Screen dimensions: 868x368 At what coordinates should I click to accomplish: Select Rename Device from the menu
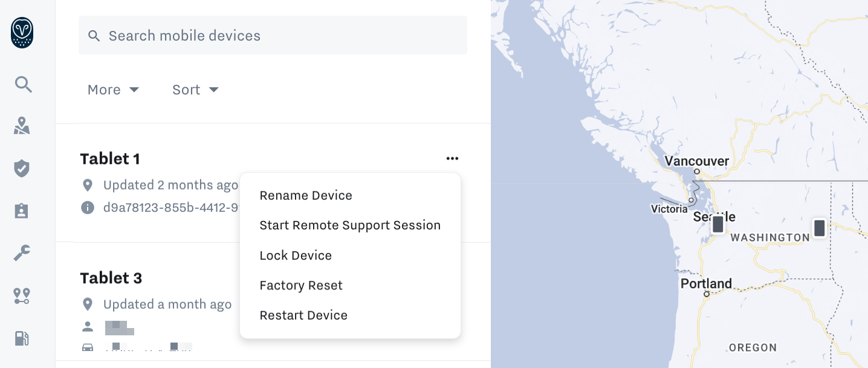tap(306, 195)
